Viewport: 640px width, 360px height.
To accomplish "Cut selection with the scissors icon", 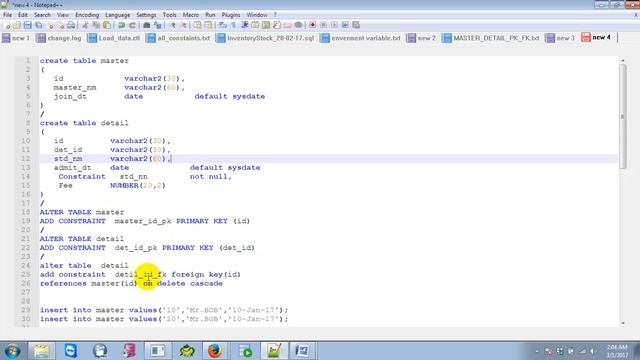I will (85, 25).
